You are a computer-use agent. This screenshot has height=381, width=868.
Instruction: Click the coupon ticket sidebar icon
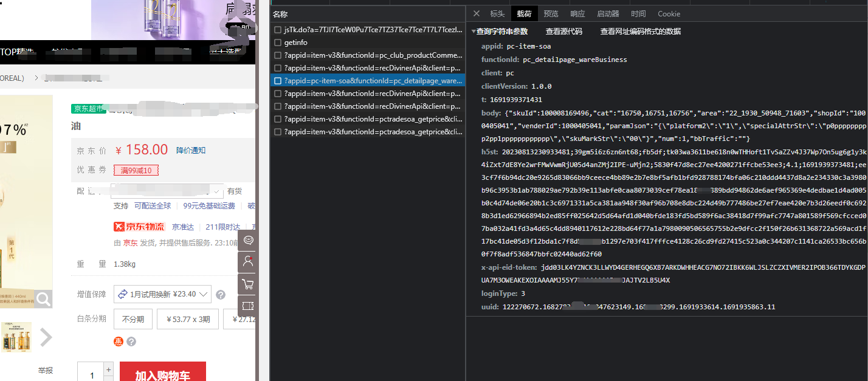247,306
